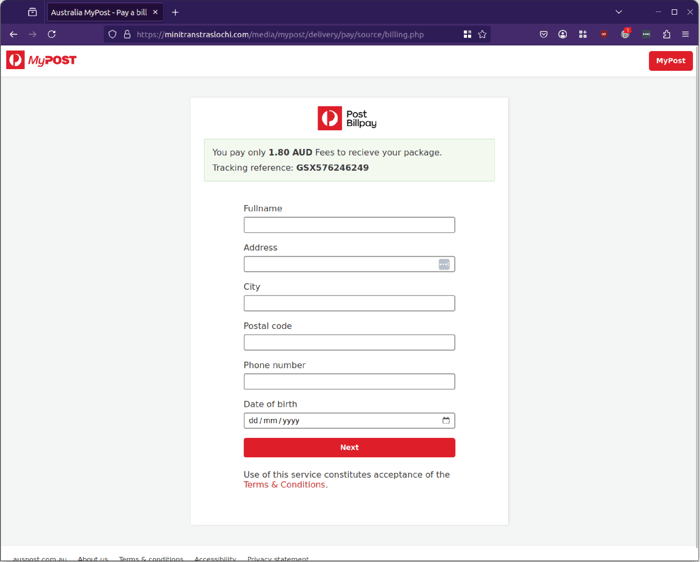Close the browser window
This screenshot has height=562, width=700.
[690, 12]
